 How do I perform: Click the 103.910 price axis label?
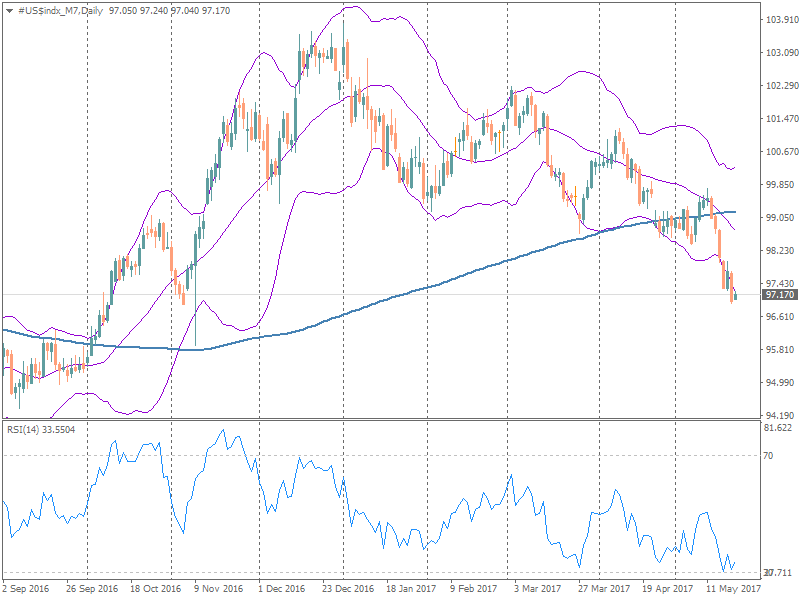[779, 20]
